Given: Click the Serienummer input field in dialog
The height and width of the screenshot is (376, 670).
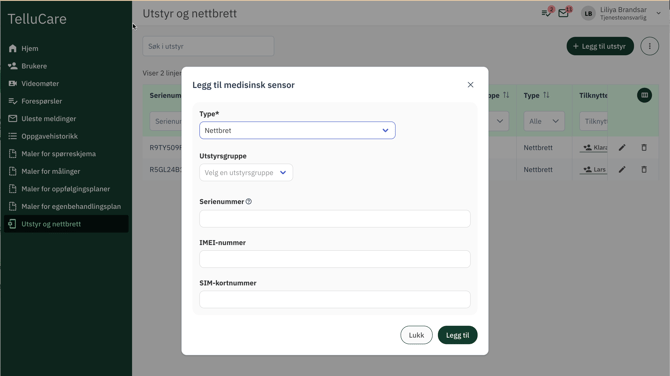Looking at the screenshot, I should [335, 219].
